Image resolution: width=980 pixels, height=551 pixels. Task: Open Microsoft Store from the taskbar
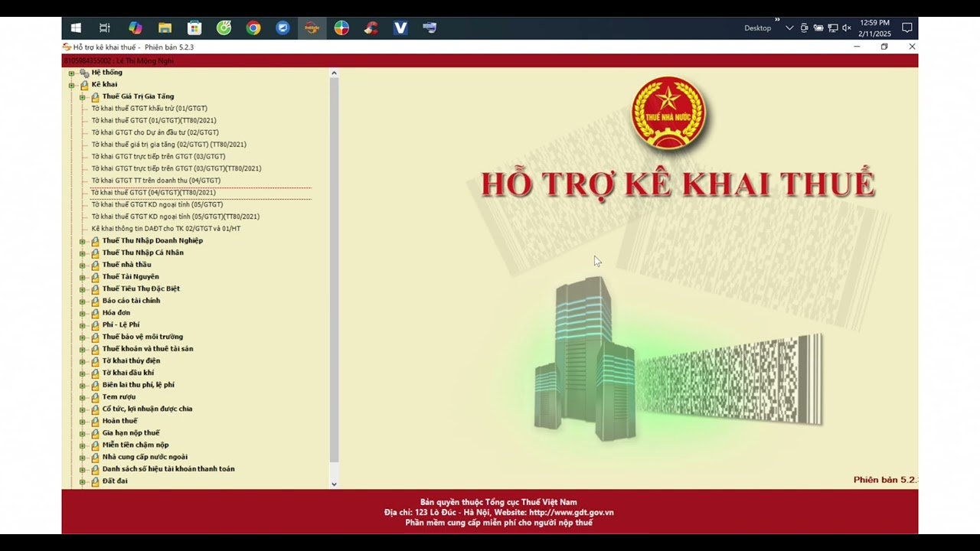click(194, 28)
